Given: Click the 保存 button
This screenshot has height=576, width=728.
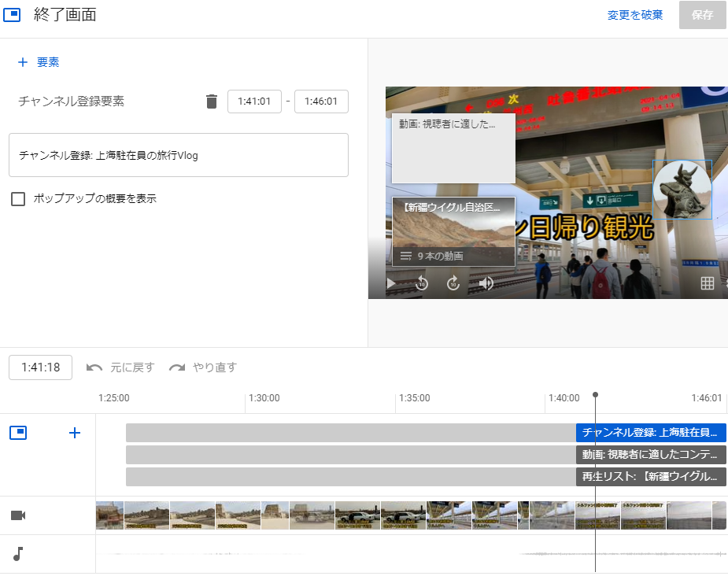Looking at the screenshot, I should 703,15.
